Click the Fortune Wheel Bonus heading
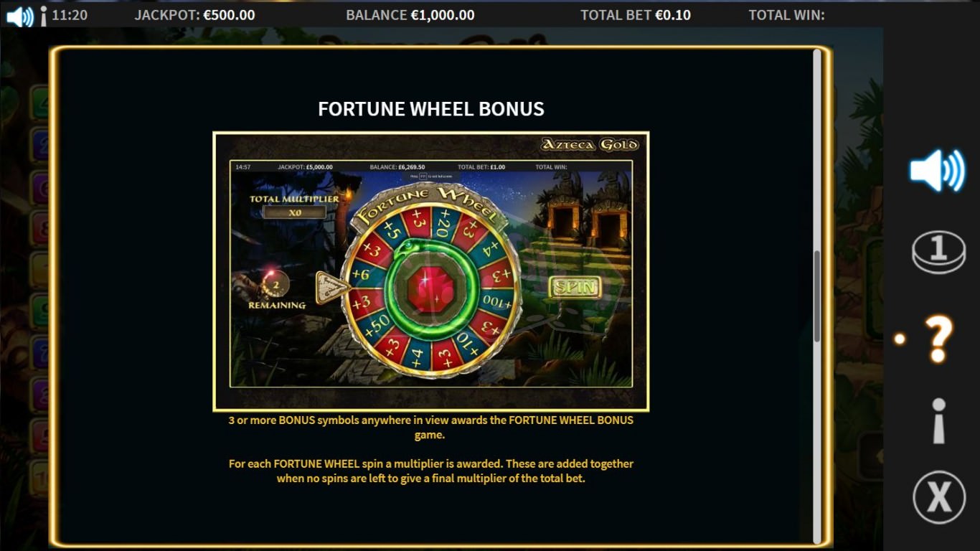 click(431, 109)
